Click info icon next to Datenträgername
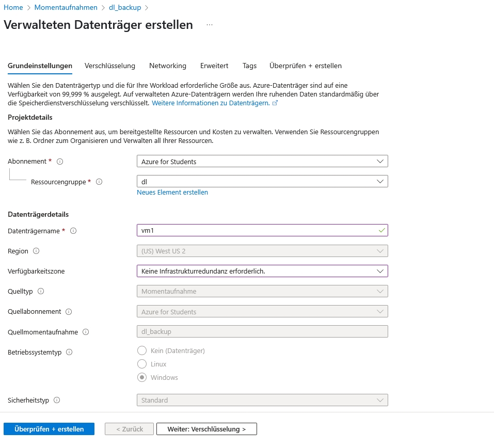 pyautogui.click(x=73, y=231)
